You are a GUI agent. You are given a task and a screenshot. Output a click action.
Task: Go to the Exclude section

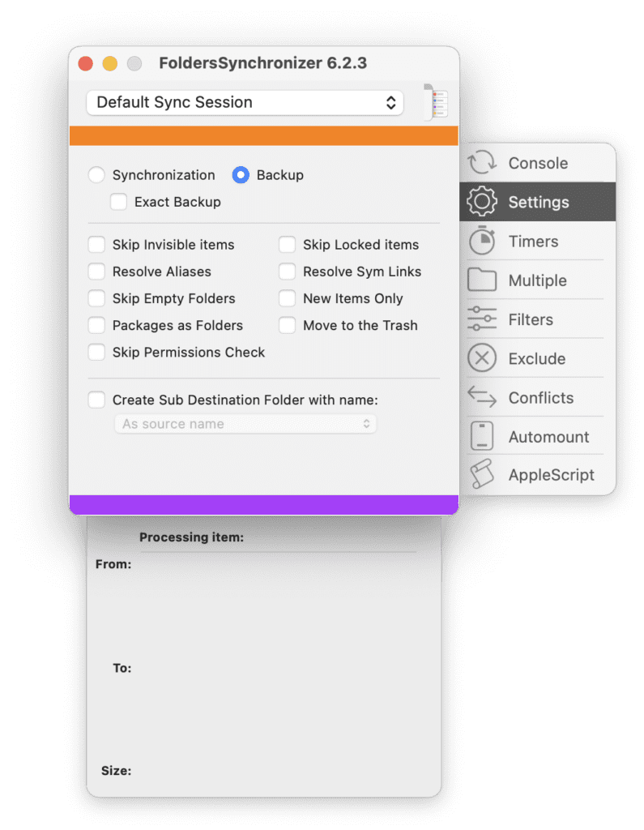(x=537, y=359)
